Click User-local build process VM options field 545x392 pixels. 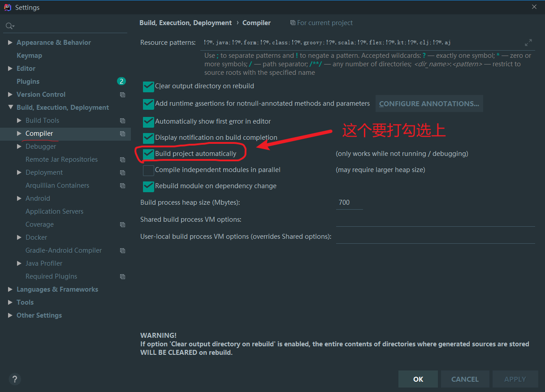click(435, 237)
